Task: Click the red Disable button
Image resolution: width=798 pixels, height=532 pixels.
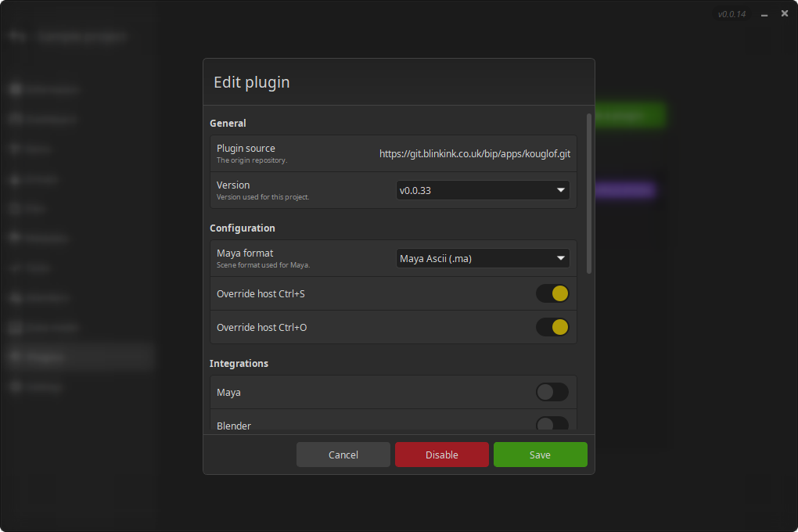Action: [x=441, y=455]
